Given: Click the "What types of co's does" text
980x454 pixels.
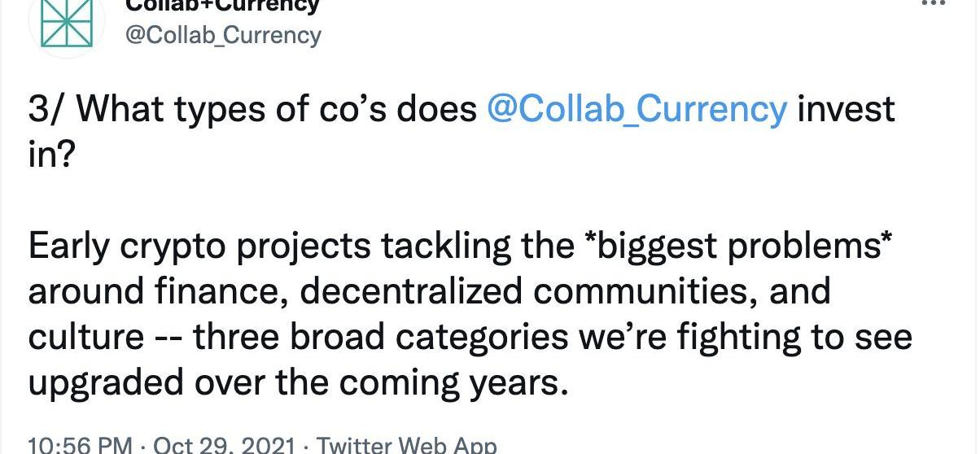Looking at the screenshot, I should pyautogui.click(x=278, y=109).
